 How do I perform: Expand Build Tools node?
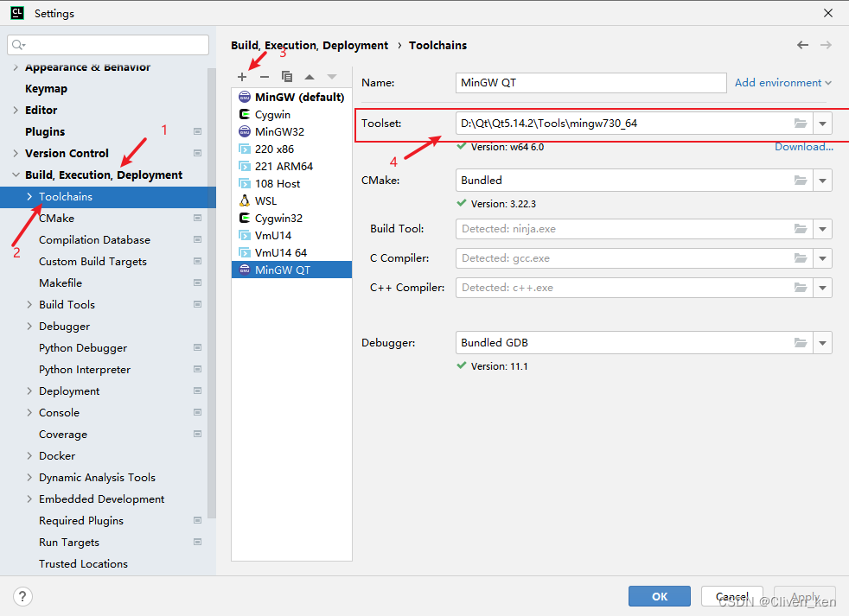click(29, 305)
